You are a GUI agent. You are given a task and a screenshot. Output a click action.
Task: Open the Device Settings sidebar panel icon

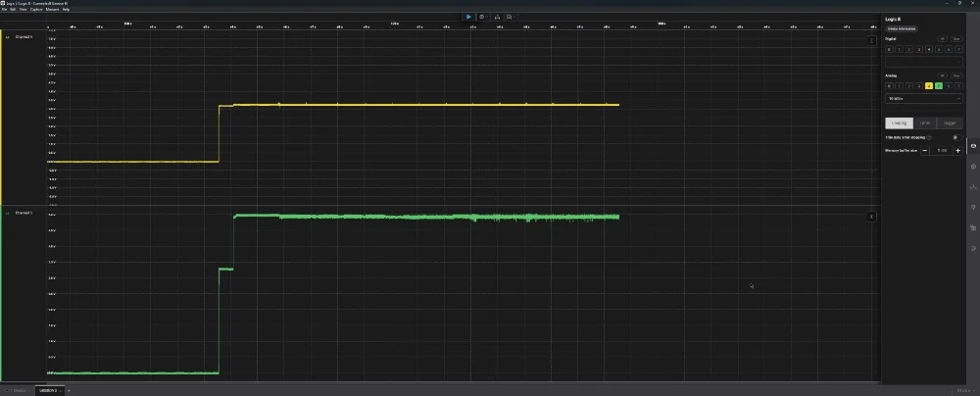click(972, 146)
